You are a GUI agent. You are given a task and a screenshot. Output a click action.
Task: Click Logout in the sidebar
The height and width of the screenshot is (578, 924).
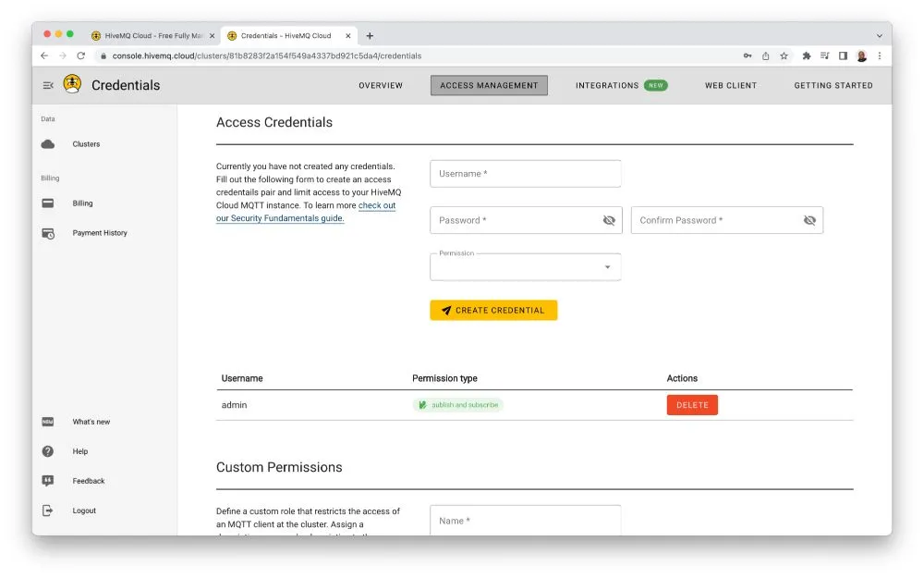(84, 510)
